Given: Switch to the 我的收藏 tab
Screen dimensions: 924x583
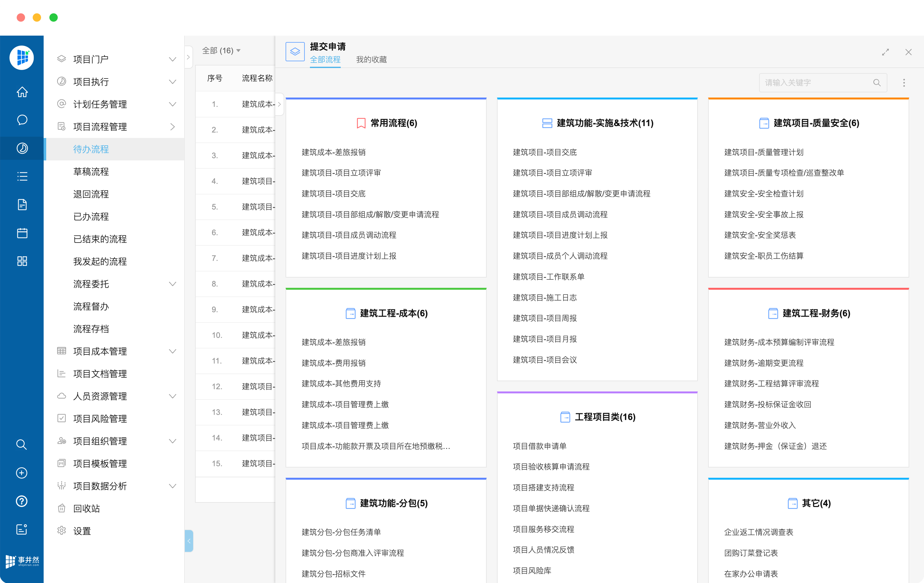Looking at the screenshot, I should tap(371, 59).
